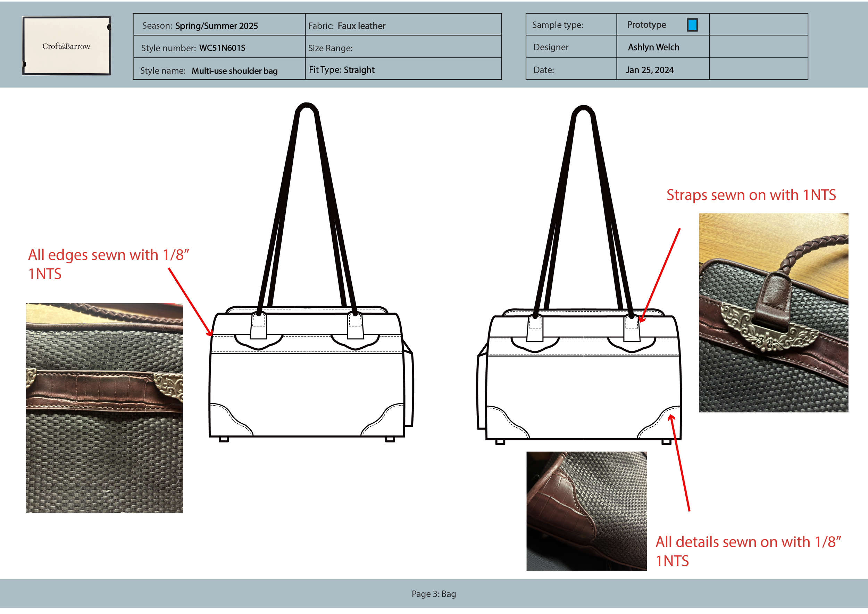Click the Fabric Faux leather cell
The image size is (868, 614).
point(361,26)
